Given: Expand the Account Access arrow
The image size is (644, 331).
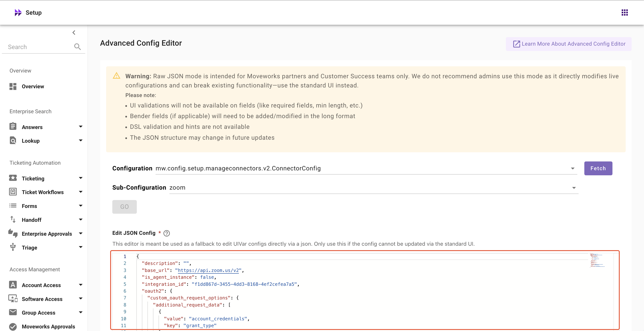Looking at the screenshot, I should pos(81,285).
